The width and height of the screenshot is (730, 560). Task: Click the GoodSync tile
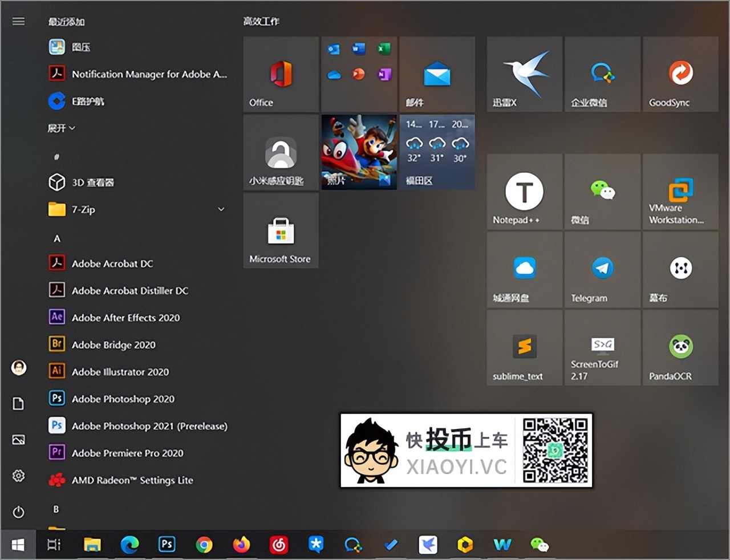tap(680, 75)
